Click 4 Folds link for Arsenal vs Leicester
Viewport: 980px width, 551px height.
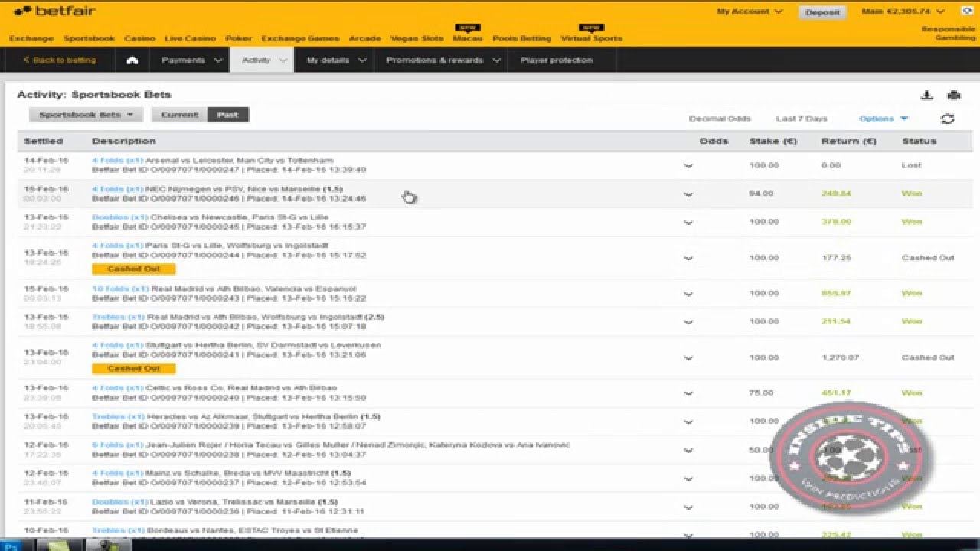click(117, 160)
